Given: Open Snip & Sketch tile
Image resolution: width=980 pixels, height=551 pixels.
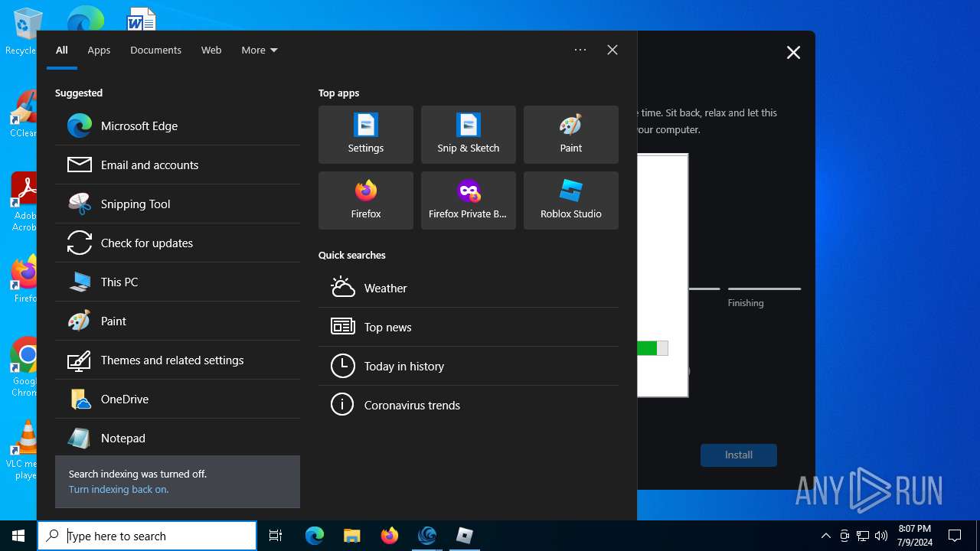Looking at the screenshot, I should point(469,135).
